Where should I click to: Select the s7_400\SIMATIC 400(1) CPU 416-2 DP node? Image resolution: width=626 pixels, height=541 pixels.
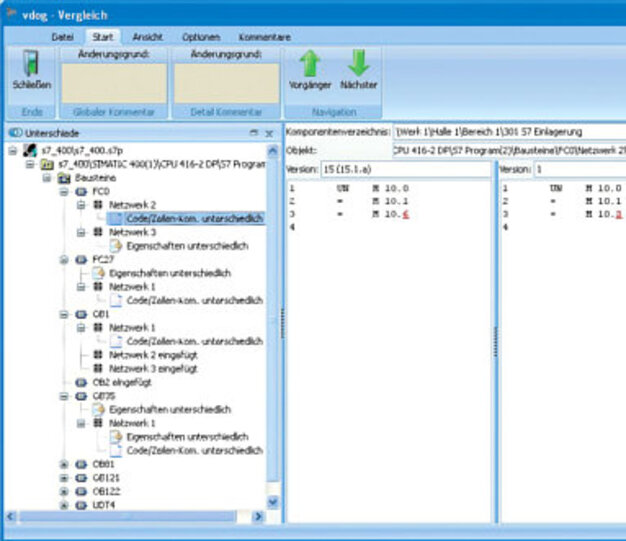(162, 164)
